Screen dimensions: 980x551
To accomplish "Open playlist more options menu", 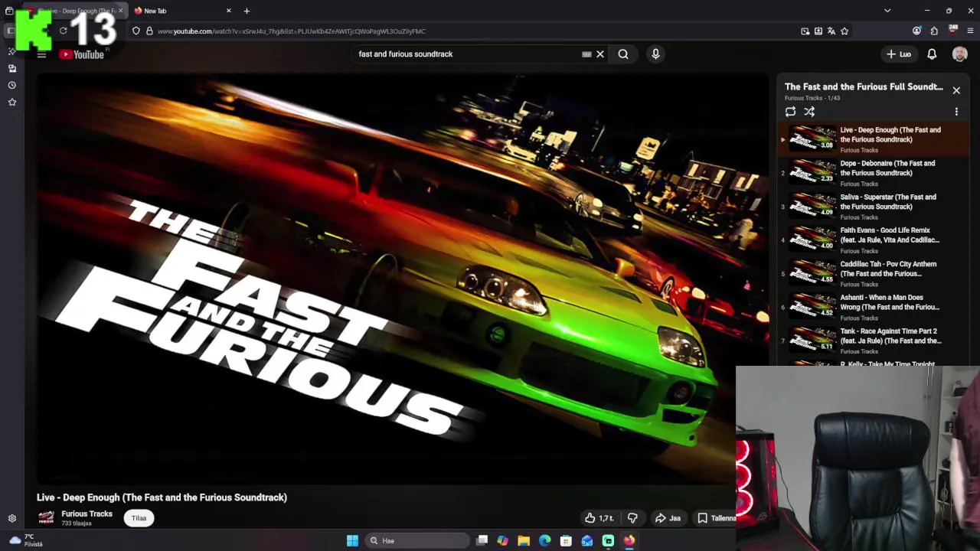I will point(956,112).
